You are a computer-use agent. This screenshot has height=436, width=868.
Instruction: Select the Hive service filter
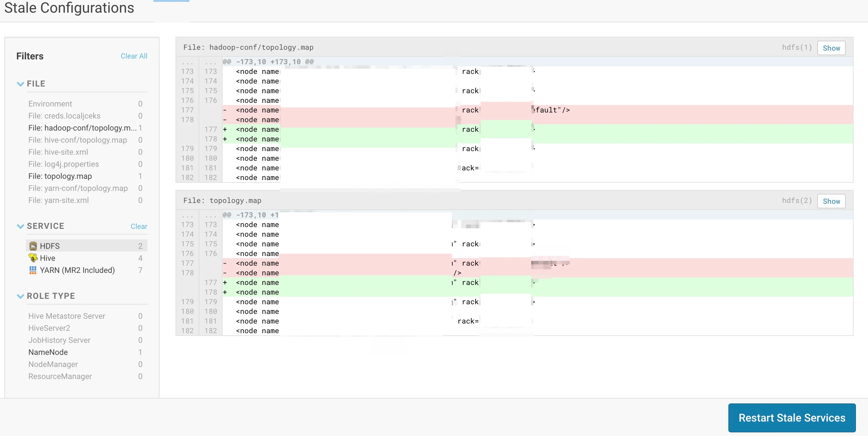[x=87, y=258]
